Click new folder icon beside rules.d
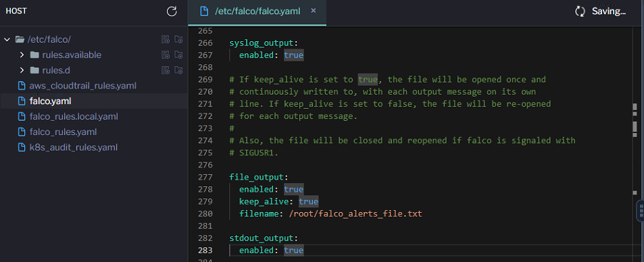 point(178,70)
